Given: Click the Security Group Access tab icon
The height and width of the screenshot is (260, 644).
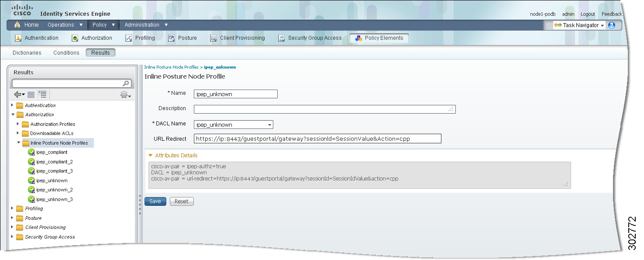Looking at the screenshot, I should (282, 38).
